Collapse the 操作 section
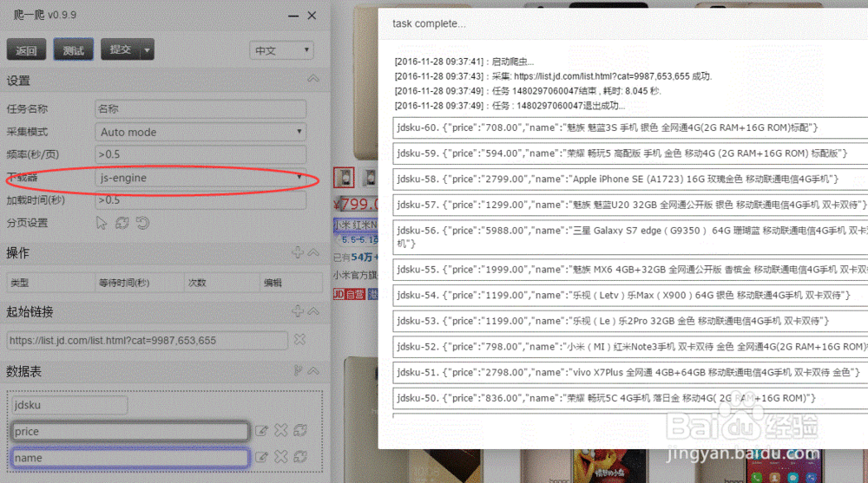The width and height of the screenshot is (868, 483). 314,253
